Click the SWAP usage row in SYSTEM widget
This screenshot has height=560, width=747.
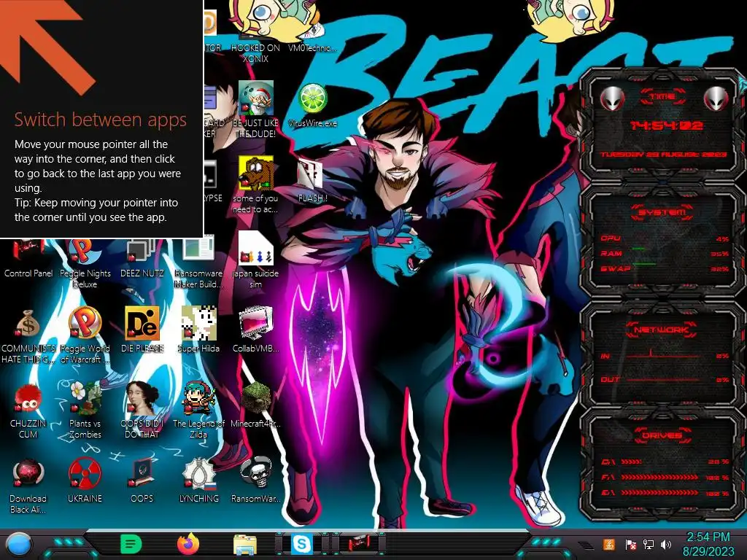pos(665,269)
